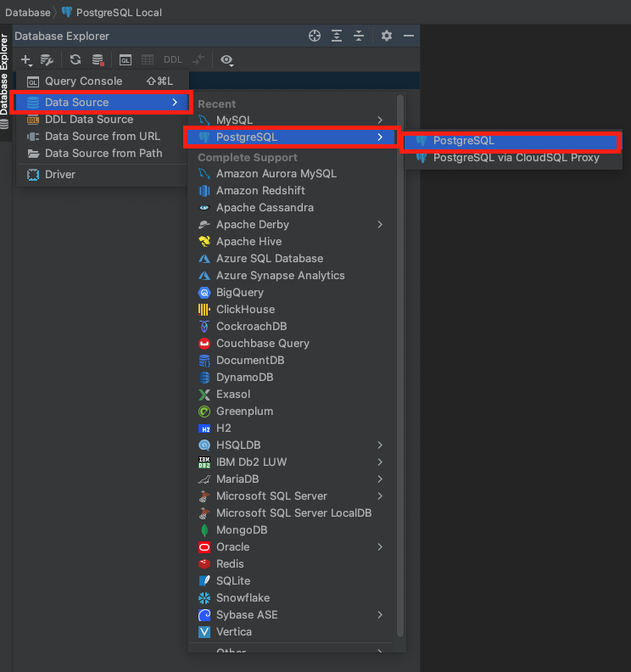
Task: Click the SQLite feather icon
Action: [x=204, y=581]
